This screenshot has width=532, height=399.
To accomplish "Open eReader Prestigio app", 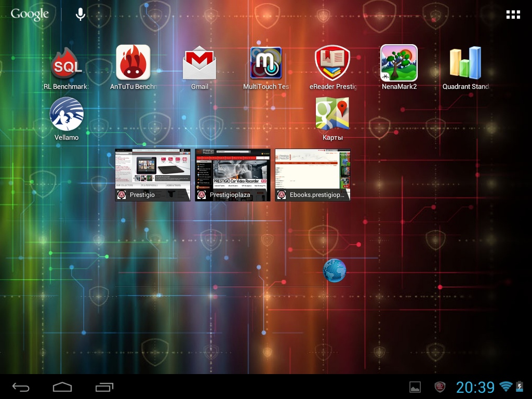I will point(332,63).
